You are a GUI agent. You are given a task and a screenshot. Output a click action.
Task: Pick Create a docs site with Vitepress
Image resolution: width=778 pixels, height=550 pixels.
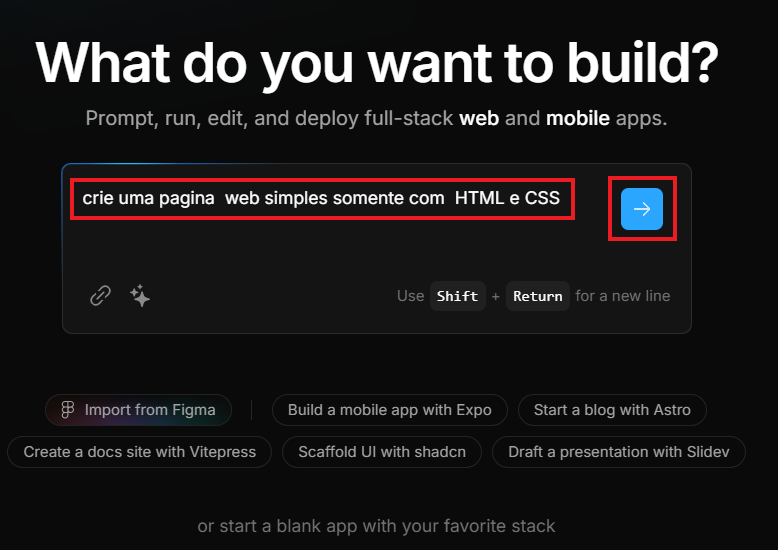tap(140, 452)
